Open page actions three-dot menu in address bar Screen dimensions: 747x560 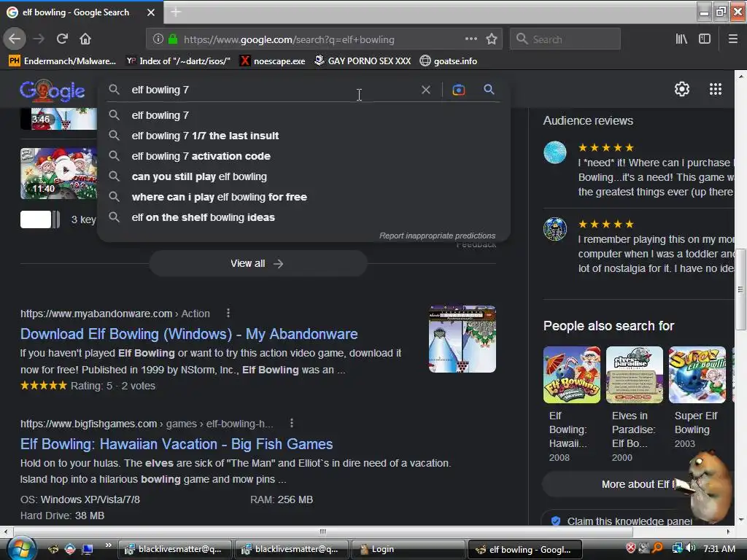pyautogui.click(x=471, y=39)
